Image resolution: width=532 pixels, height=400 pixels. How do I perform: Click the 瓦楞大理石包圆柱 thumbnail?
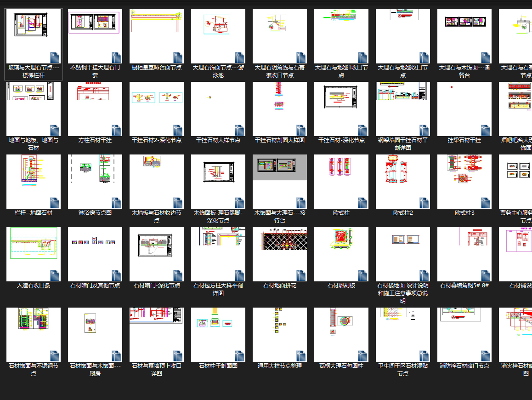[x=341, y=335]
